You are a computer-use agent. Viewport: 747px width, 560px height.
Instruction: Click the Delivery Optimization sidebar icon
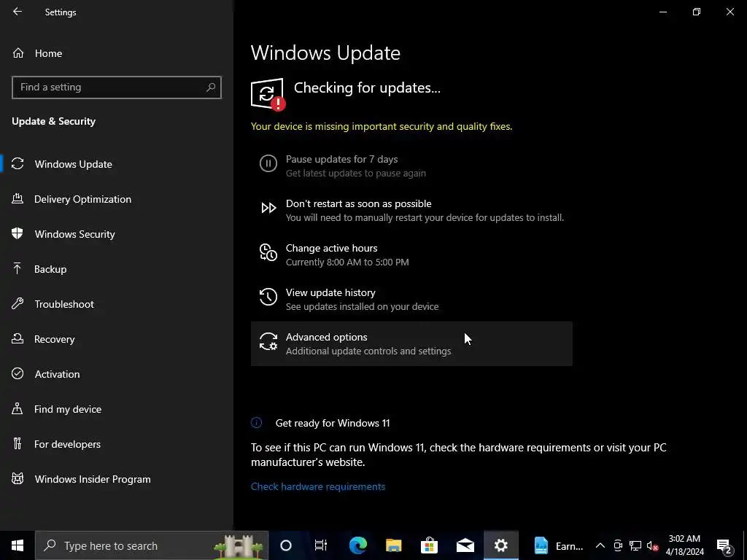tap(18, 198)
